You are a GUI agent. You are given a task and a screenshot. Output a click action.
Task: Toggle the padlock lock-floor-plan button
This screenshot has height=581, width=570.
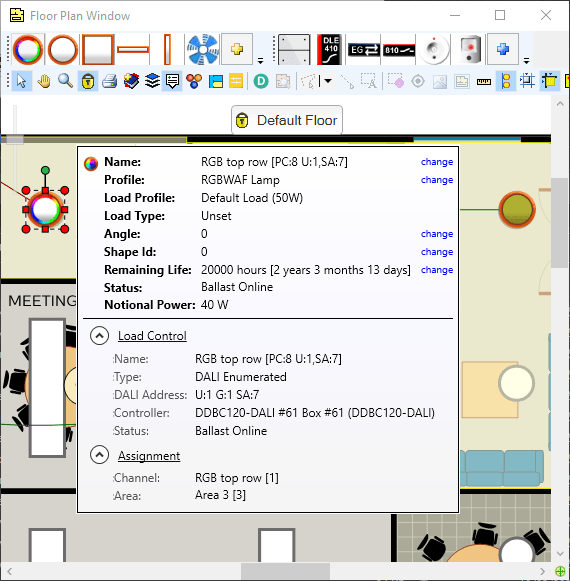[x=87, y=81]
